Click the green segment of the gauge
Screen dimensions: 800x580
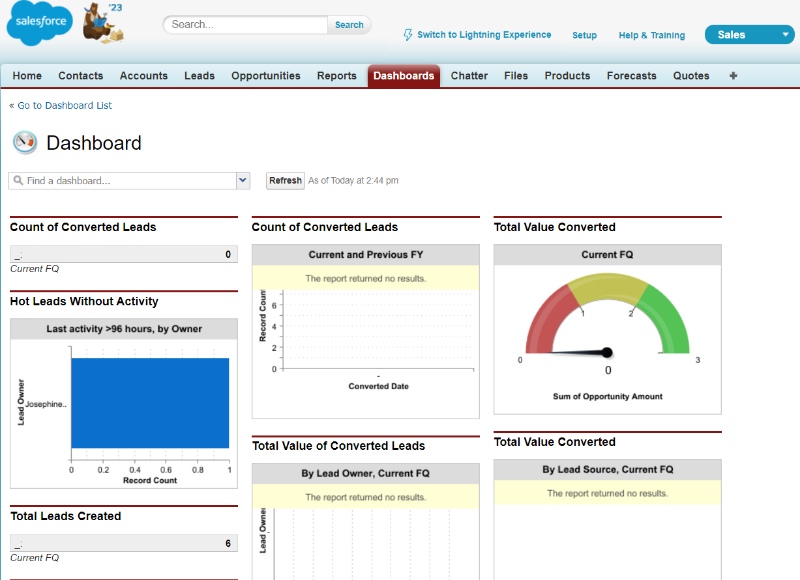pyautogui.click(x=665, y=318)
